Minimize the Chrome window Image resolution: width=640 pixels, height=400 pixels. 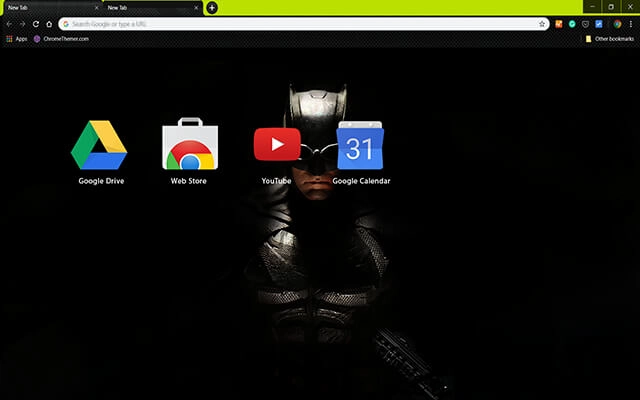click(x=592, y=7)
